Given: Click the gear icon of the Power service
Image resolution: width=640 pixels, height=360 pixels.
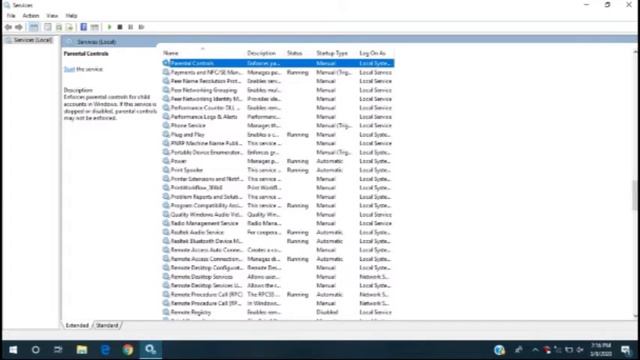Looking at the screenshot, I should [x=166, y=161].
